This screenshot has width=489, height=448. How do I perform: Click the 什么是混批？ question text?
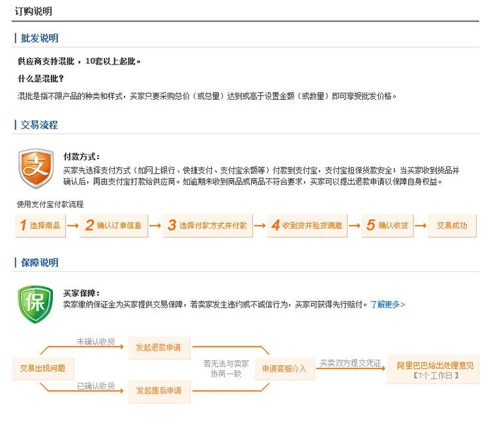click(41, 79)
